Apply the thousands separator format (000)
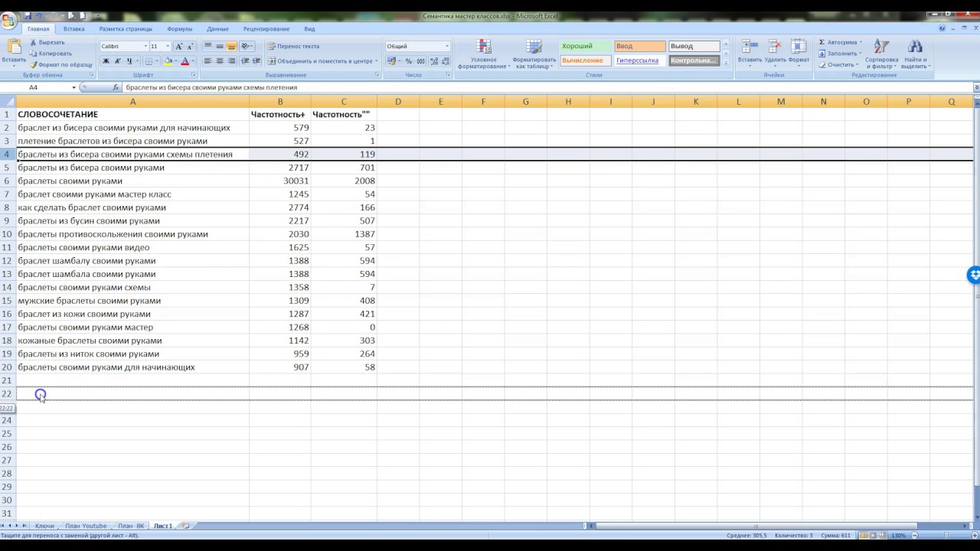 pyautogui.click(x=420, y=61)
